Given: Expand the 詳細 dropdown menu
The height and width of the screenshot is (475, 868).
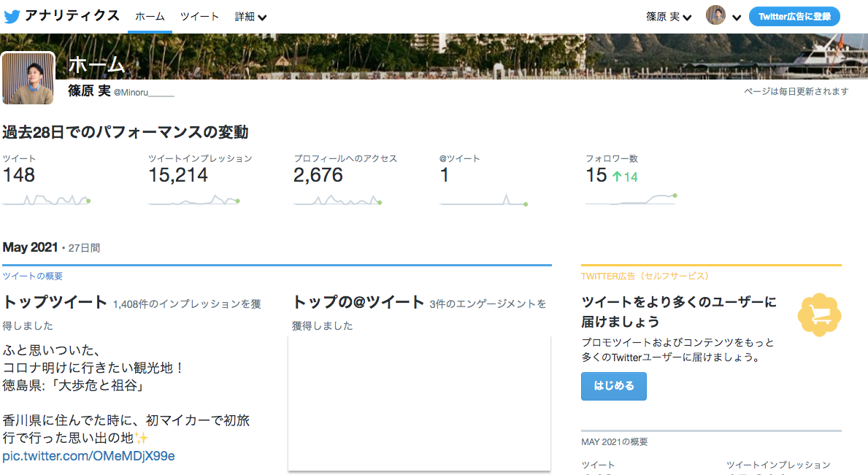Looking at the screenshot, I should click(250, 17).
